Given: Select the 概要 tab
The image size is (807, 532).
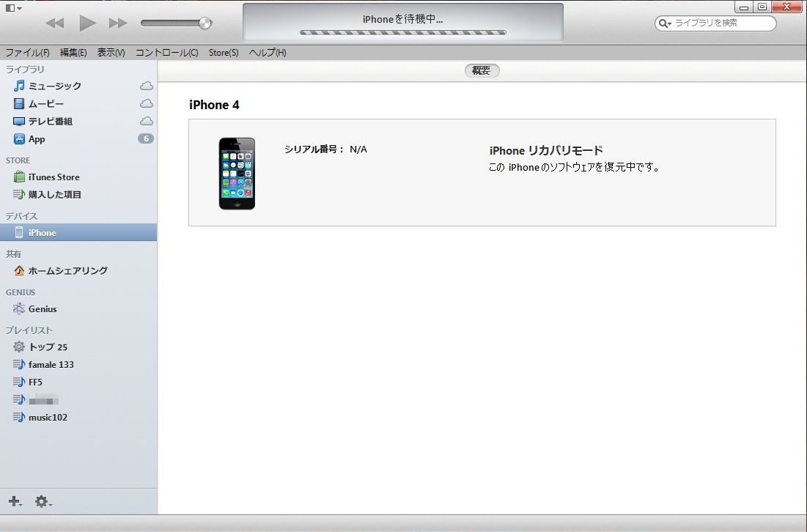Looking at the screenshot, I should tap(482, 70).
